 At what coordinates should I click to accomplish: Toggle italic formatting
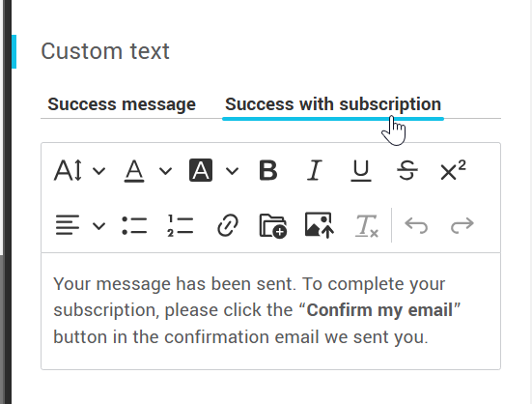tap(314, 170)
